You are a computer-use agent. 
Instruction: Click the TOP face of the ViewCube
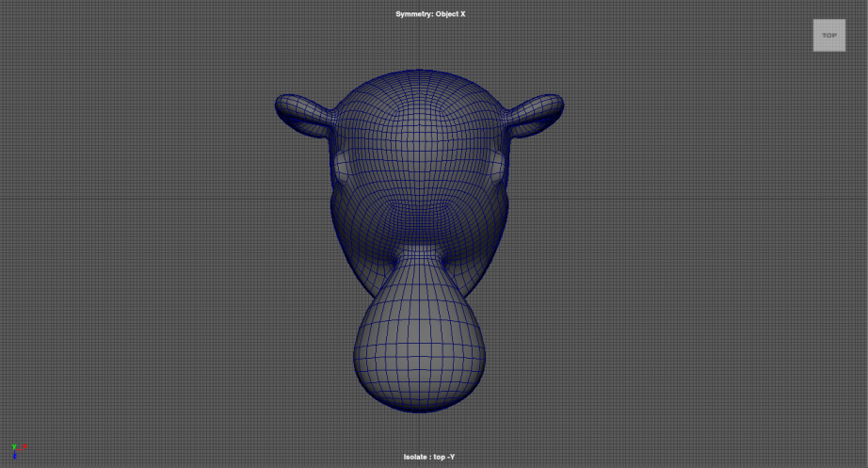tap(828, 35)
